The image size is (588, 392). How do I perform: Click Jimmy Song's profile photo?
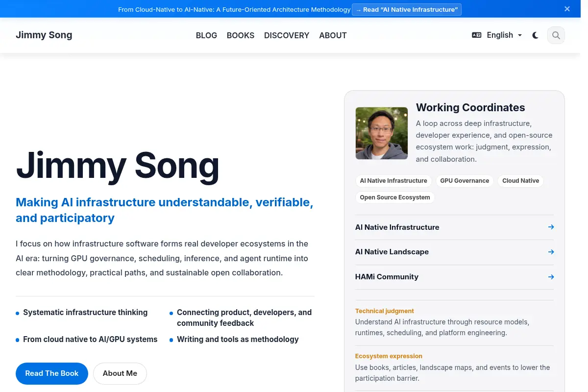click(382, 133)
